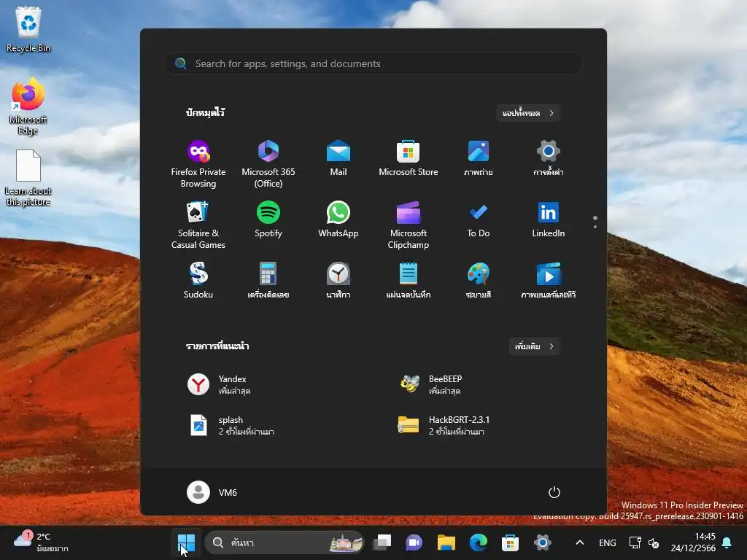This screenshot has height=560, width=747.
Task: Open Calculator (เครื่องคิดเลข) app
Action: click(x=268, y=281)
